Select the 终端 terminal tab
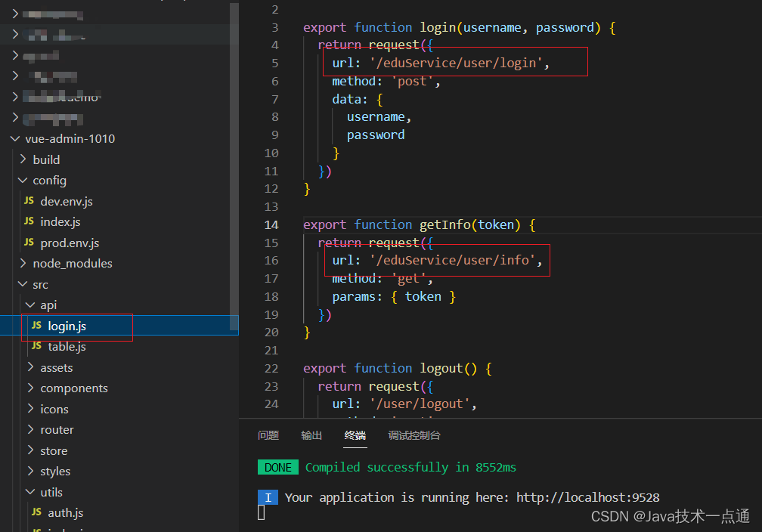Image resolution: width=762 pixels, height=532 pixels. (x=355, y=435)
